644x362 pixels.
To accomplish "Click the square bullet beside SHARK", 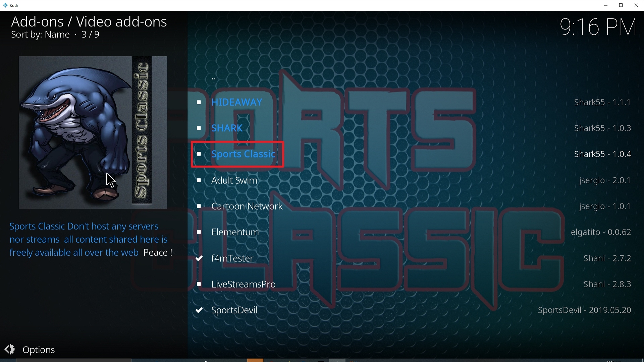I will point(199,128).
